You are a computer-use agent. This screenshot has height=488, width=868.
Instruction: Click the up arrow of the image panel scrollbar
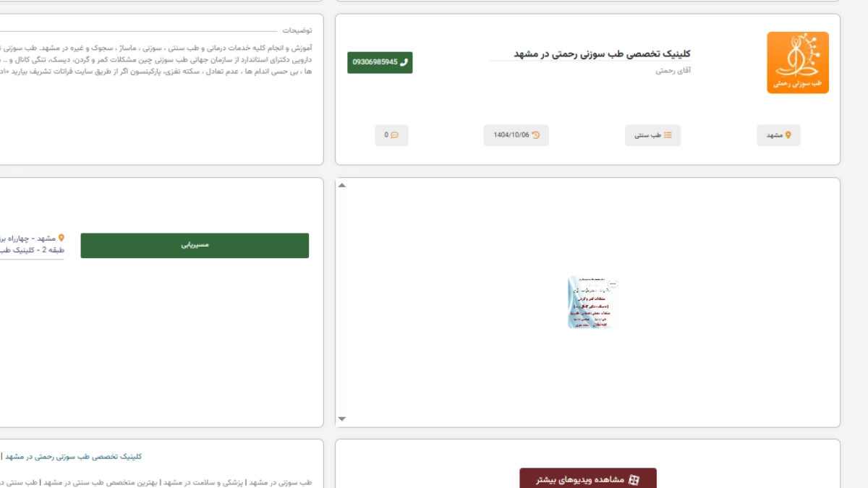click(x=342, y=185)
